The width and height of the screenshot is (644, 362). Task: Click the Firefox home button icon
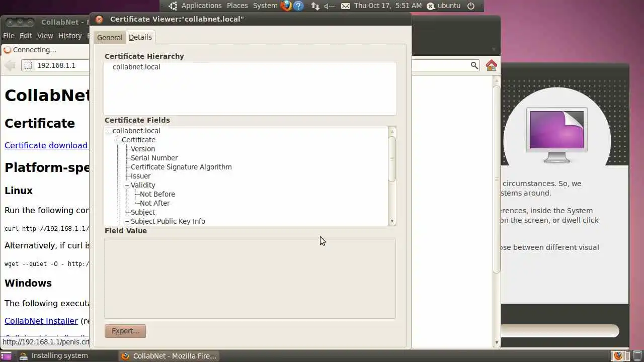[x=492, y=65]
